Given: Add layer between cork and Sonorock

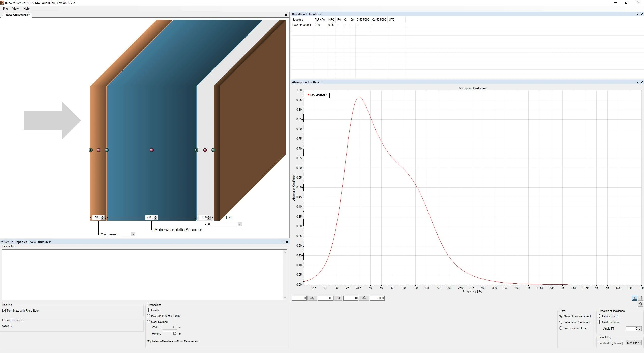Looking at the screenshot, I should click(x=107, y=150).
